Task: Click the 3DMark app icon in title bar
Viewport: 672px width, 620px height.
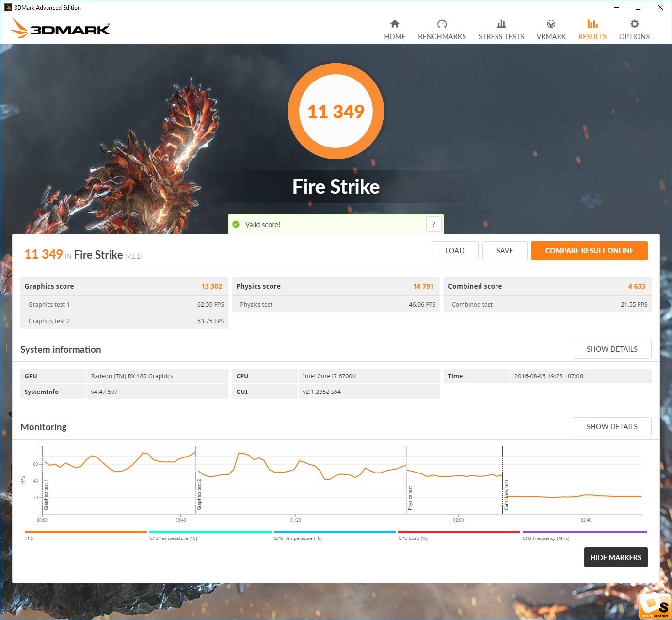Action: pos(8,7)
